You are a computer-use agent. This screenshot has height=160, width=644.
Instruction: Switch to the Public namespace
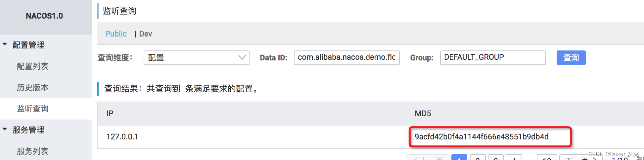click(x=116, y=34)
